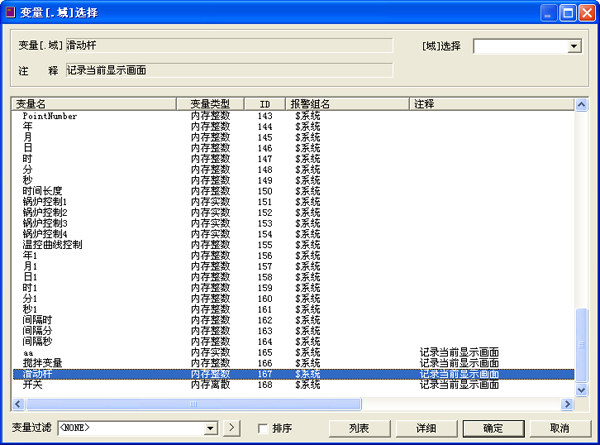Select variable 日 with ID 146
This screenshot has height=445, width=600.
[293, 148]
